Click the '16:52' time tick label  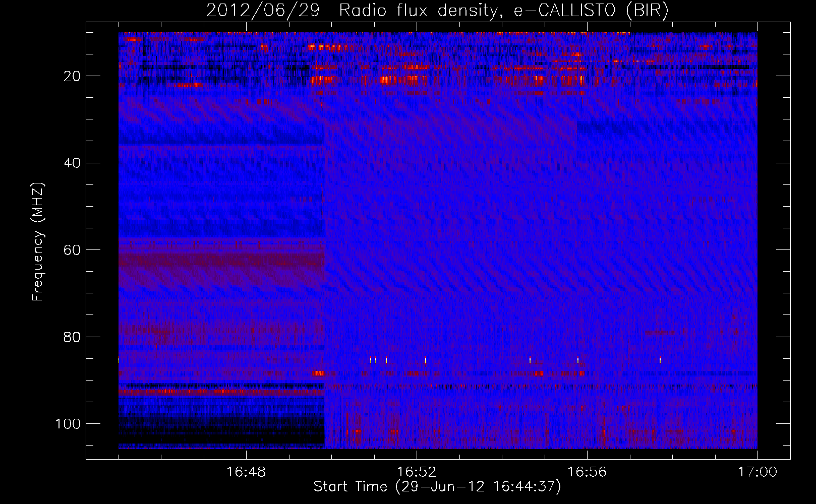click(x=417, y=472)
